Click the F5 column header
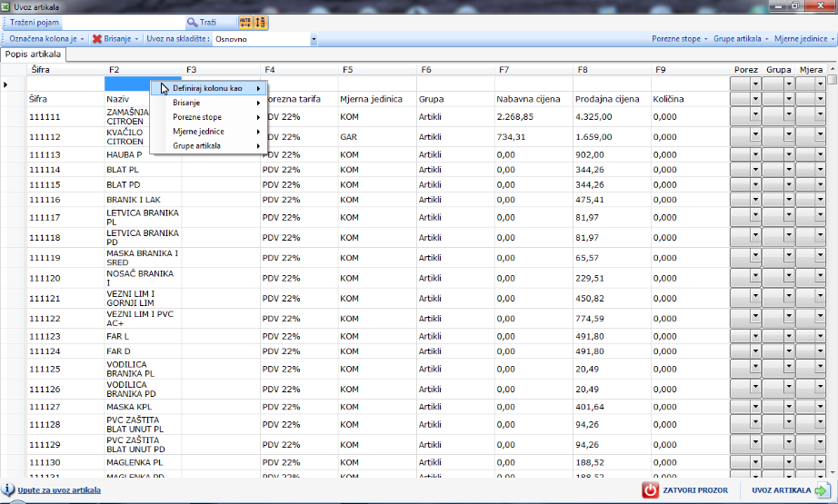 click(377, 69)
